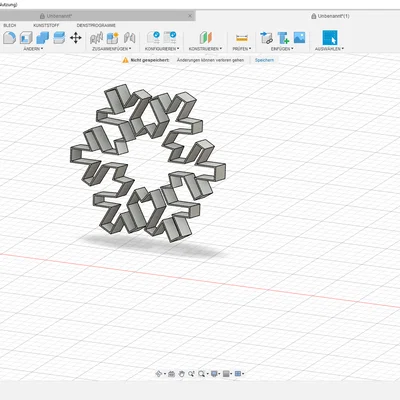Expand the EINFÜGEN dropdown
The height and width of the screenshot is (400, 400).
282,49
